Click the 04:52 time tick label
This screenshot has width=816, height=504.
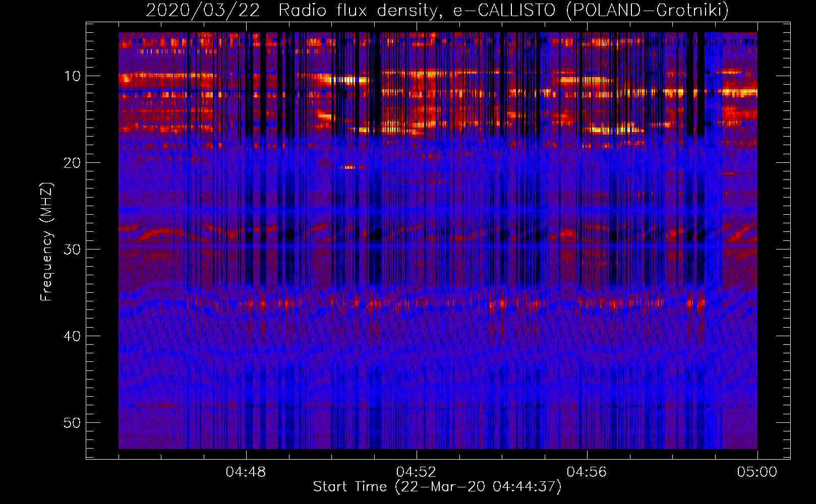pos(417,472)
